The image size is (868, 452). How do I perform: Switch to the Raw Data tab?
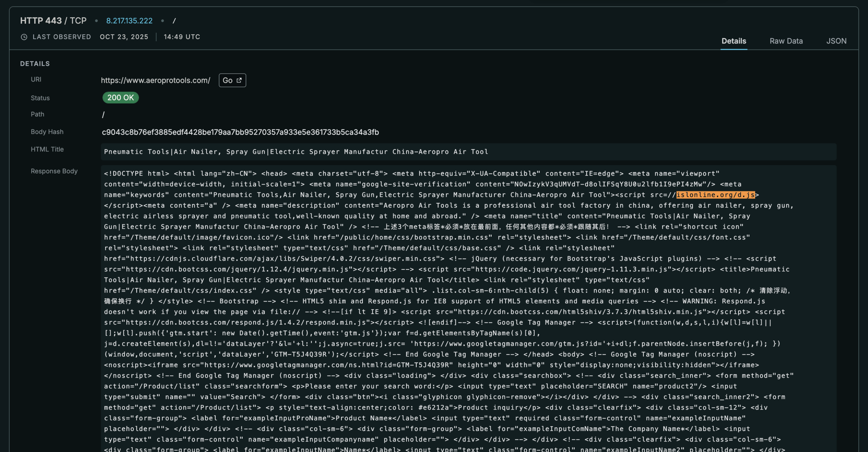pyautogui.click(x=786, y=41)
